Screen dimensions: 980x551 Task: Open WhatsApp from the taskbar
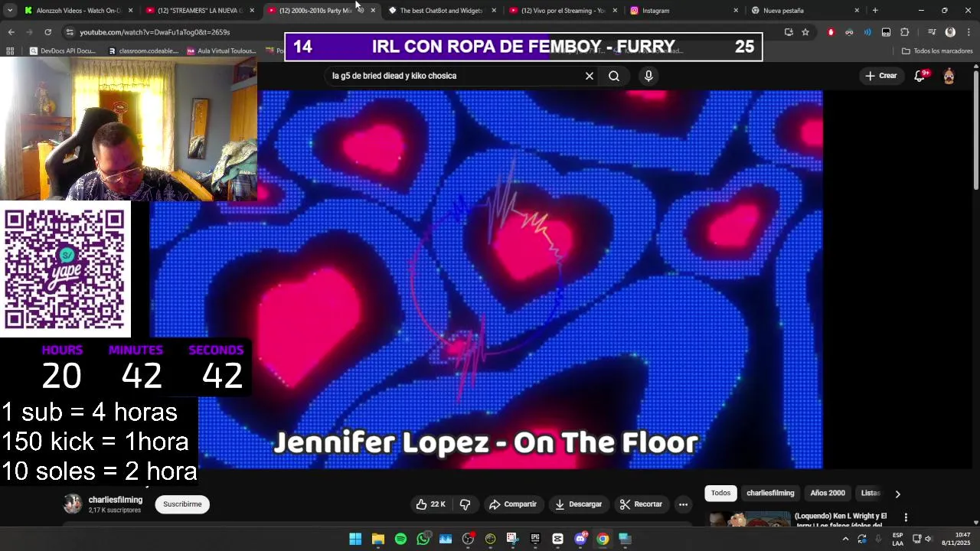[x=423, y=539]
